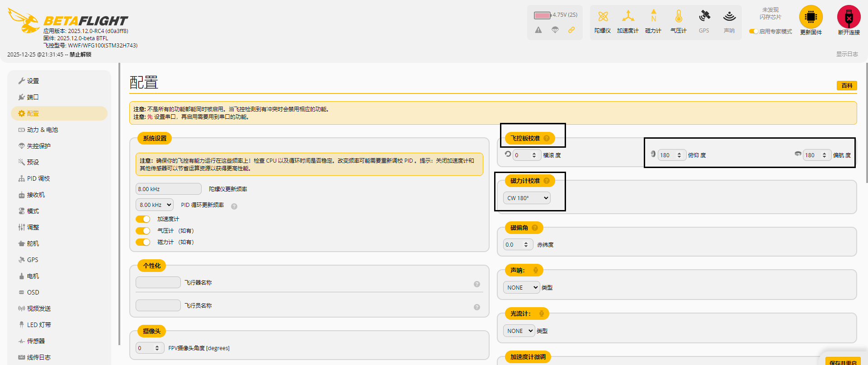Click the 飞行器名称 craft name input field
This screenshot has height=365, width=868.
click(158, 282)
